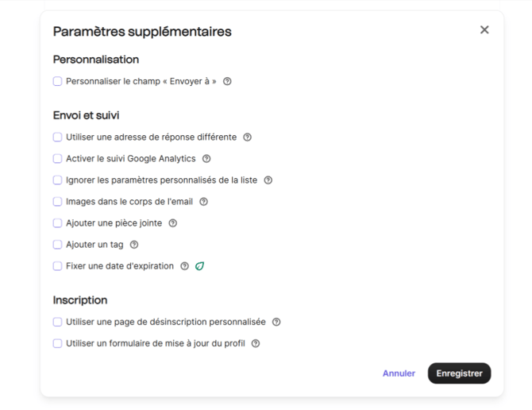Viewport: 532px width, 410px height.
Task: Click help icon next to « Envoyer à » option
Action: [x=228, y=81]
